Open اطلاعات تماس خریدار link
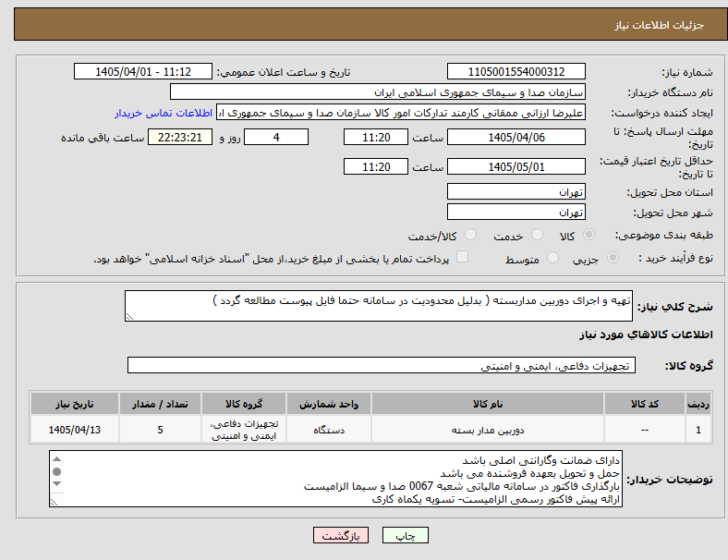Screen dimensions: 728x560 point(164,113)
